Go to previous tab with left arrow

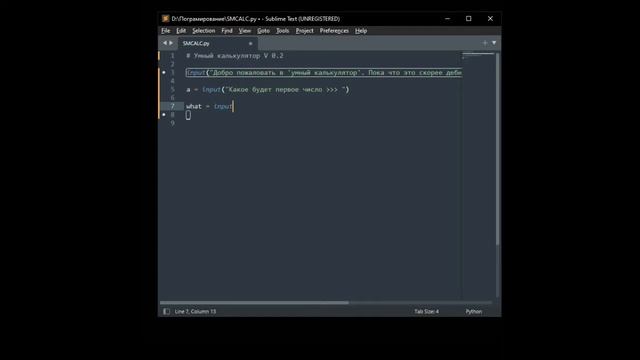[x=164, y=43]
